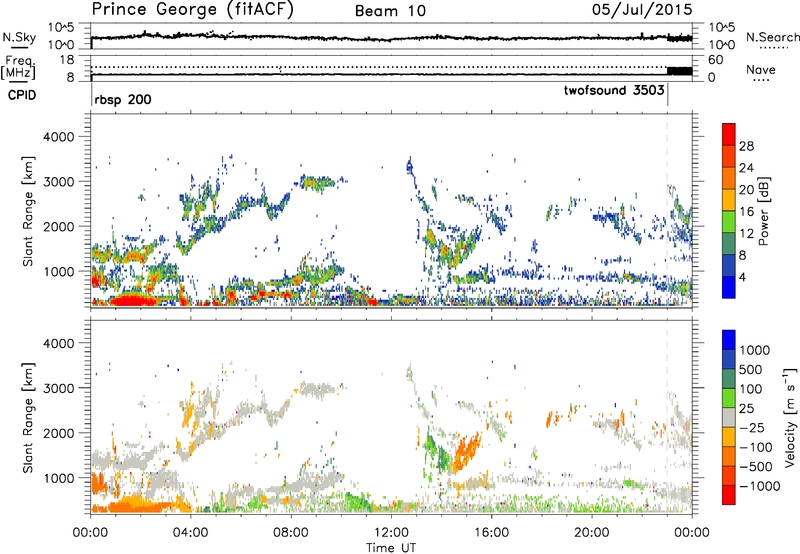Click the 'N.Sky' legend label
This screenshot has height=554, width=800.
[19, 37]
